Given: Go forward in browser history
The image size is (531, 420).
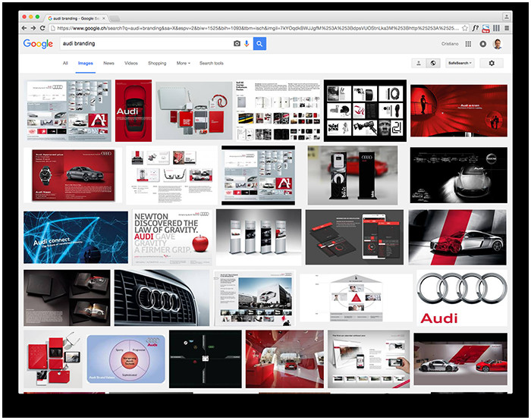Looking at the screenshot, I should tap(33, 28).
